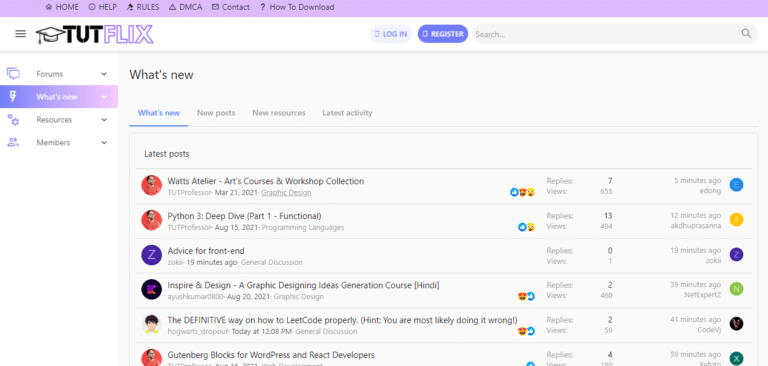Open akdhuprasanna's yellow A avatar
768x366 pixels.
point(736,220)
